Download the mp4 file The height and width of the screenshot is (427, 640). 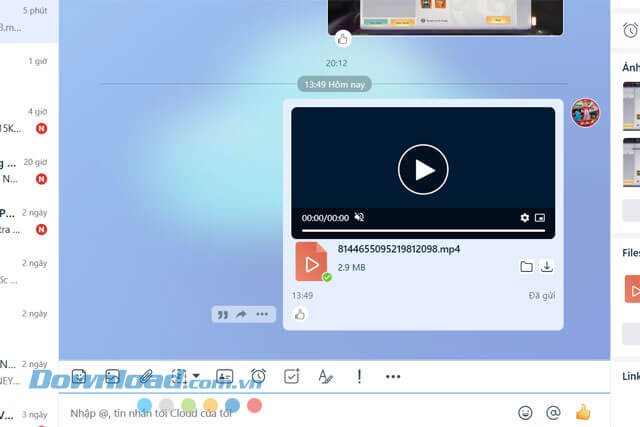(x=547, y=267)
